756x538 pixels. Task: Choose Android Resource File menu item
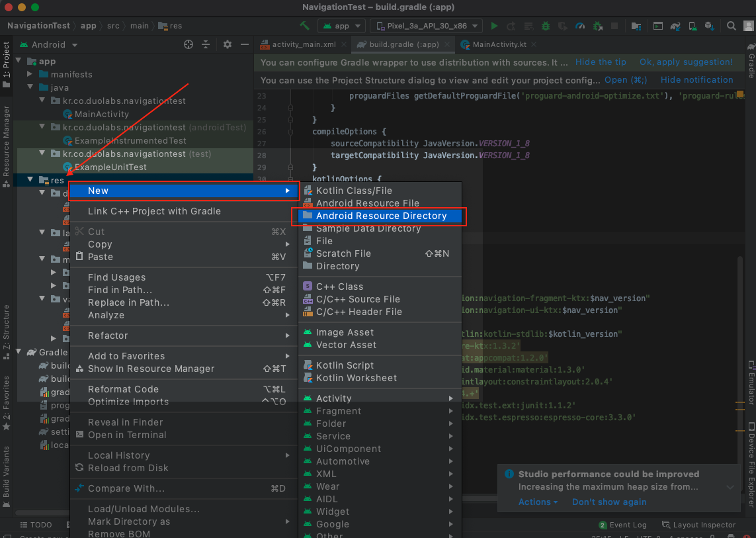point(380,203)
